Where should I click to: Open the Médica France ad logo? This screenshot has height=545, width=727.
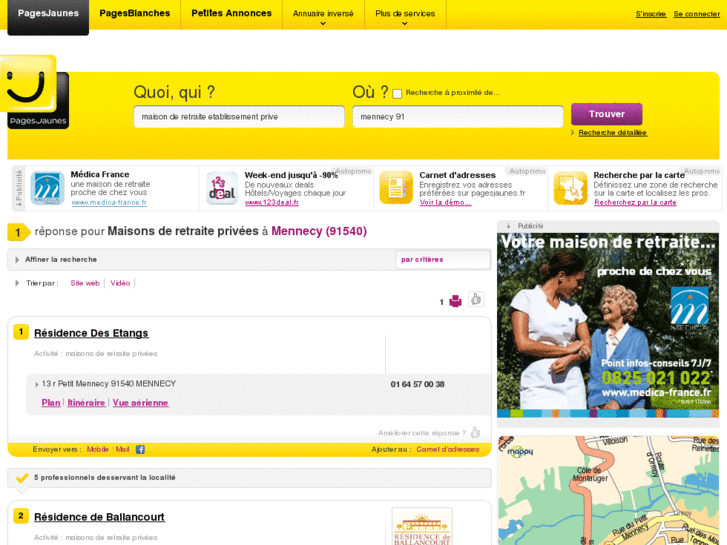click(47, 188)
